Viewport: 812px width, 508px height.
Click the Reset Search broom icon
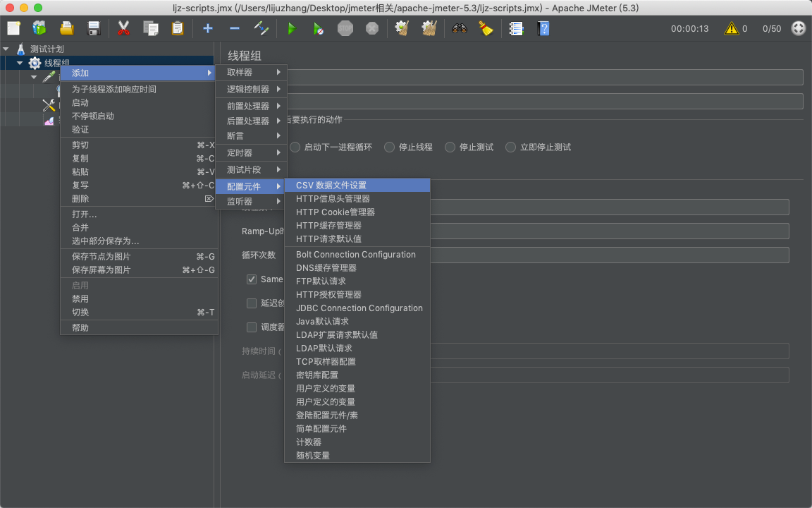point(486,28)
